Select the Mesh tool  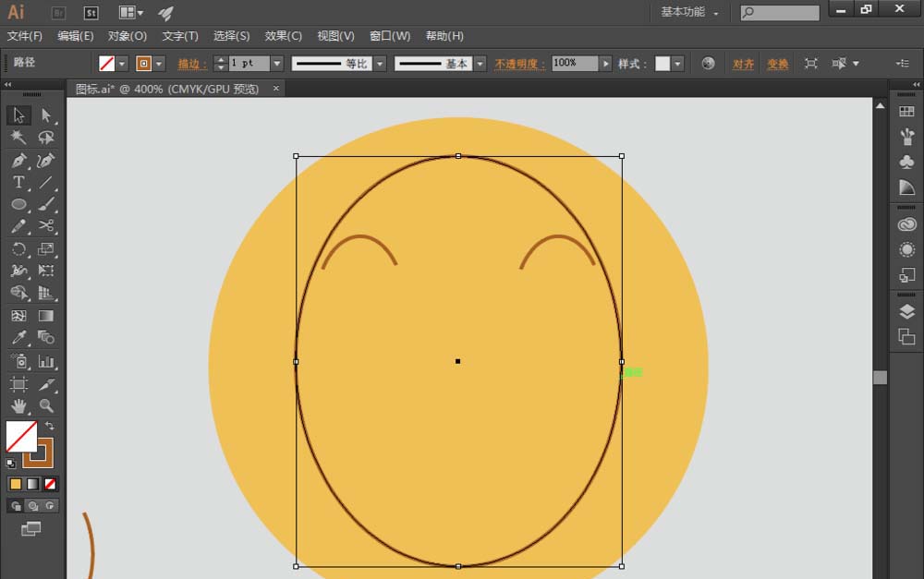(18, 316)
